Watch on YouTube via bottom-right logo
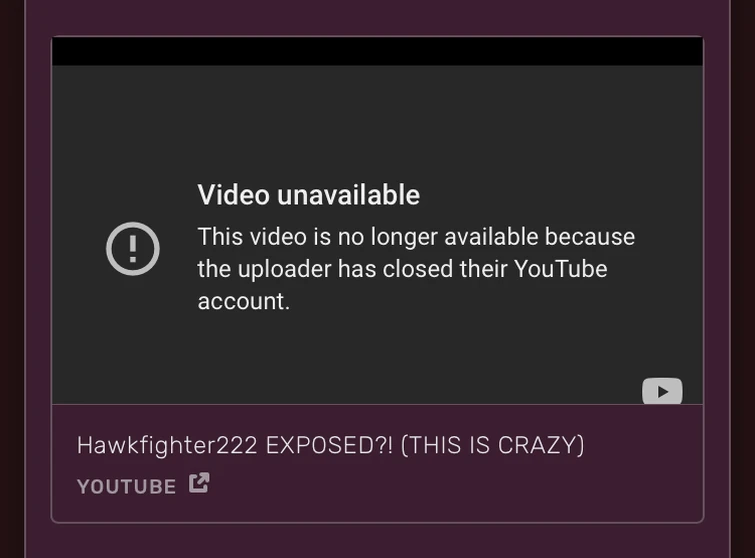Screen dimensions: 755x558 [x=662, y=391]
